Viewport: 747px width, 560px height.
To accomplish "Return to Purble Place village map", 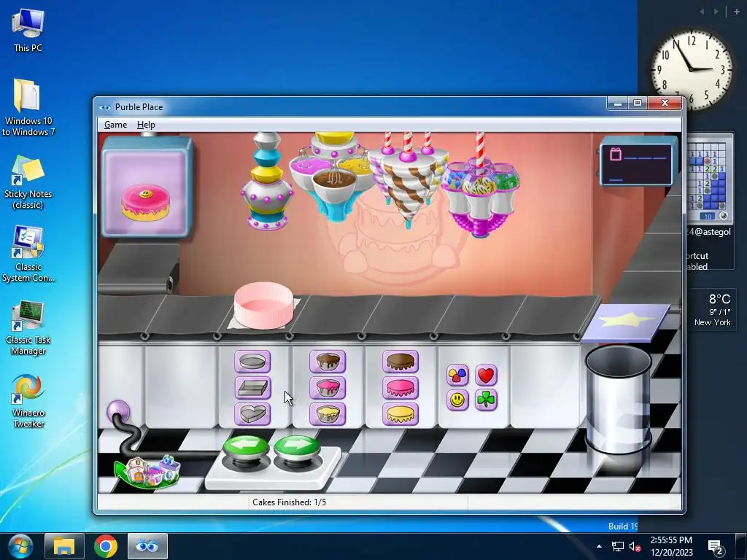I will click(x=149, y=472).
